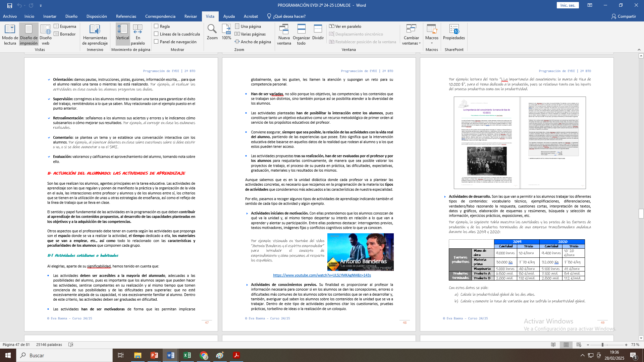
Task: Switch to Modo de lectura view
Action: point(10,34)
